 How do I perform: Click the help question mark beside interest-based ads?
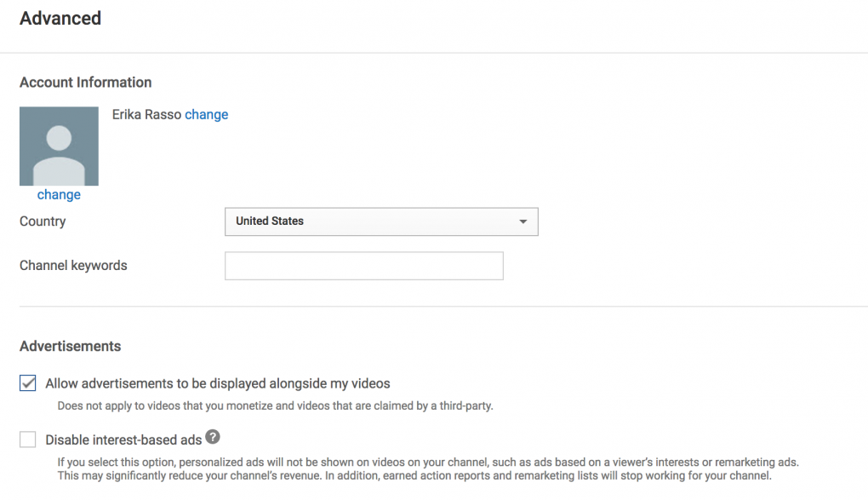pyautogui.click(x=213, y=437)
